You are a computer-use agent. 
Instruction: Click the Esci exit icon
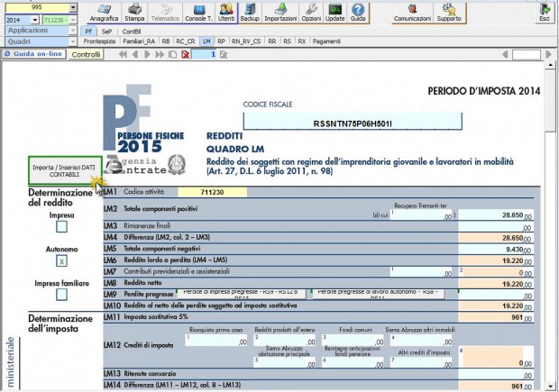544,13
